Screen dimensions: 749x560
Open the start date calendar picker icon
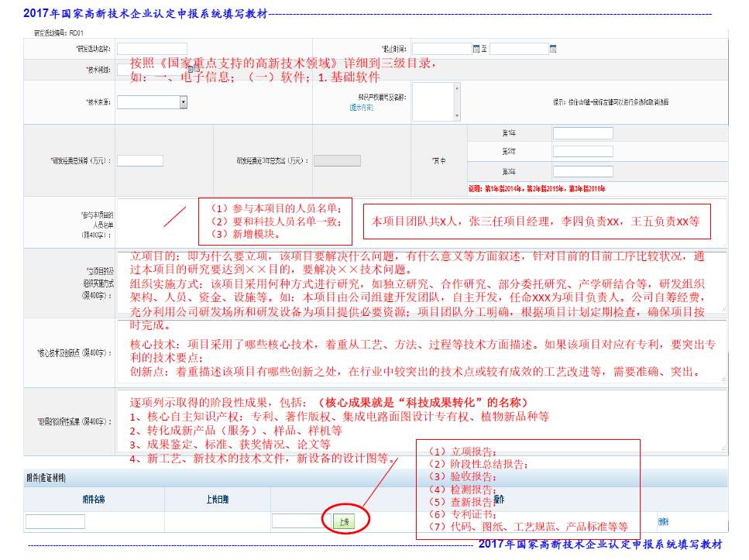coord(477,49)
